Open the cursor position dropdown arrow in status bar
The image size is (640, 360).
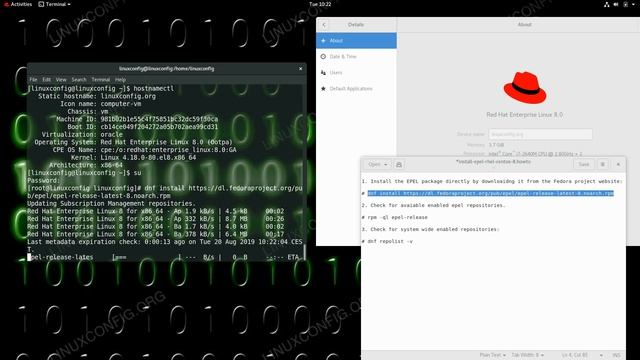click(601, 355)
